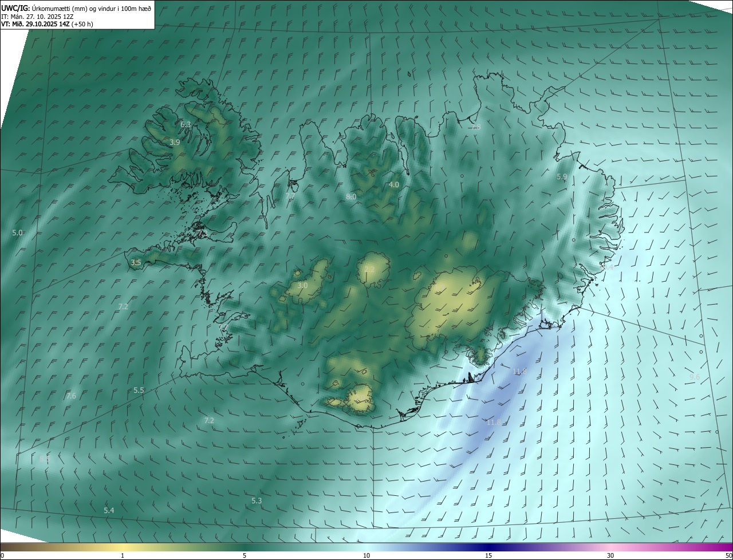The width and height of the screenshot is (733, 560).
Task: Click the 'VT: Mið. 29.10.2025 14Z (+50 h)' line
Action: tap(47, 24)
